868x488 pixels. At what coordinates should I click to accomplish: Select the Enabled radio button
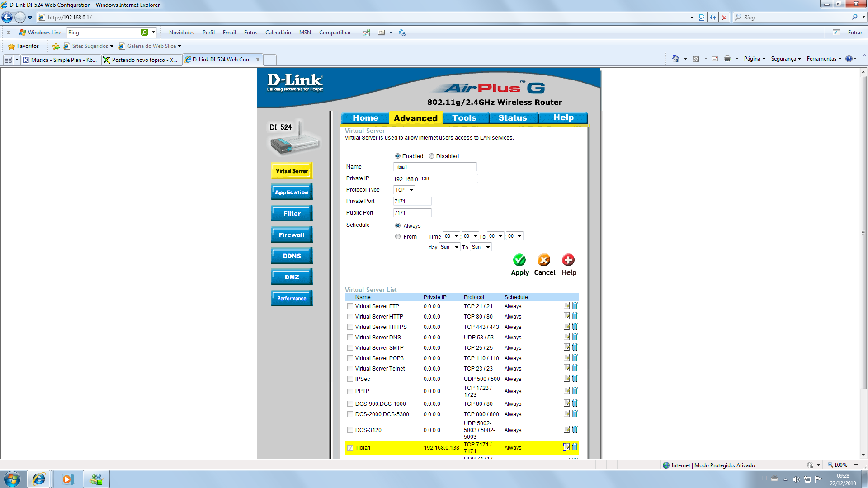pos(398,156)
